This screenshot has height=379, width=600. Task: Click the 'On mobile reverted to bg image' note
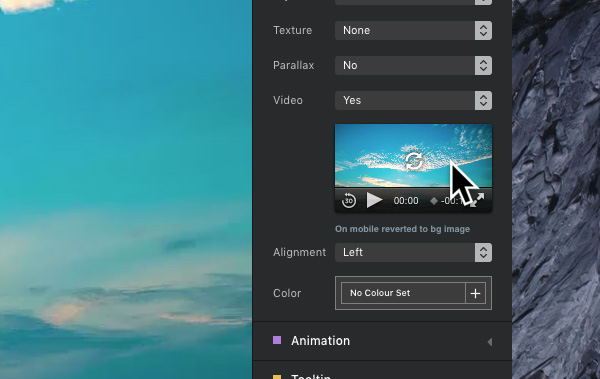403,229
